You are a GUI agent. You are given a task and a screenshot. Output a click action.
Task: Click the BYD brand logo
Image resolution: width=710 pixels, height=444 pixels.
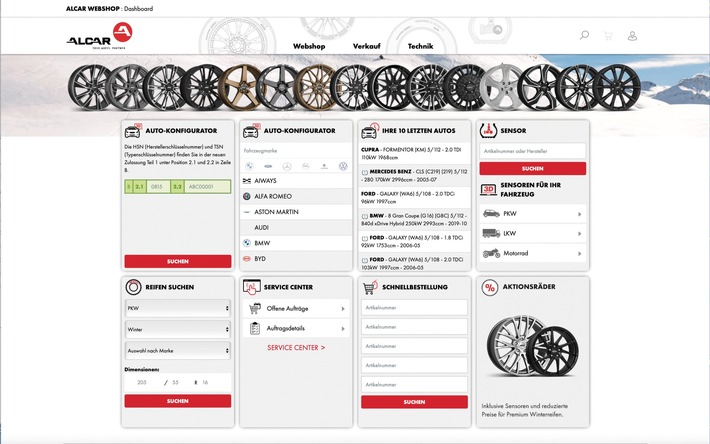(x=247, y=259)
